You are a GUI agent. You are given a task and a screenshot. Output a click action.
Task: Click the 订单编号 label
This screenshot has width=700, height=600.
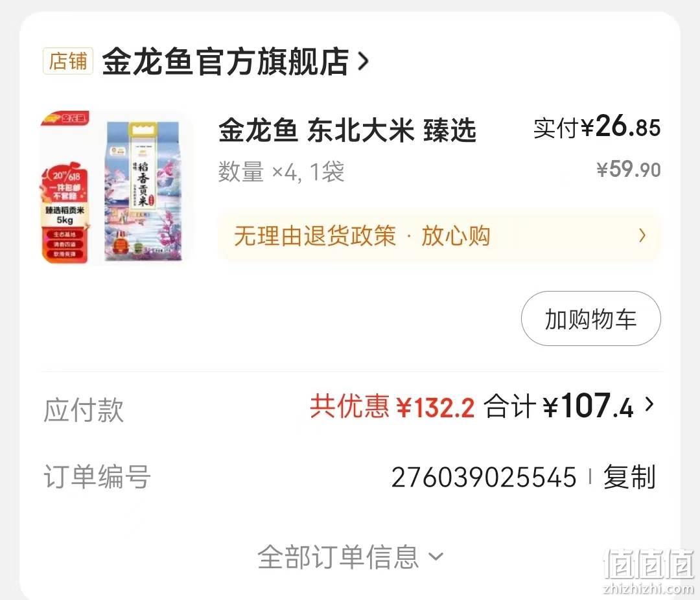(x=97, y=476)
